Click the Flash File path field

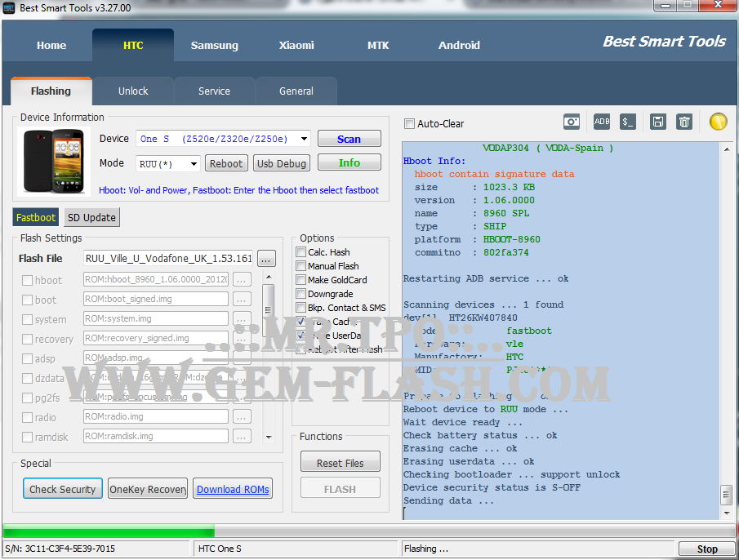[168, 259]
